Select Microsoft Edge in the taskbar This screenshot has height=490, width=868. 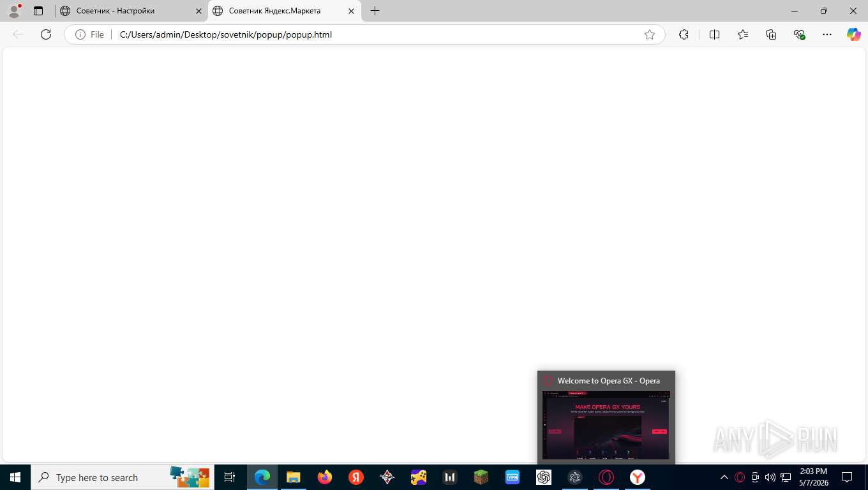click(x=262, y=477)
